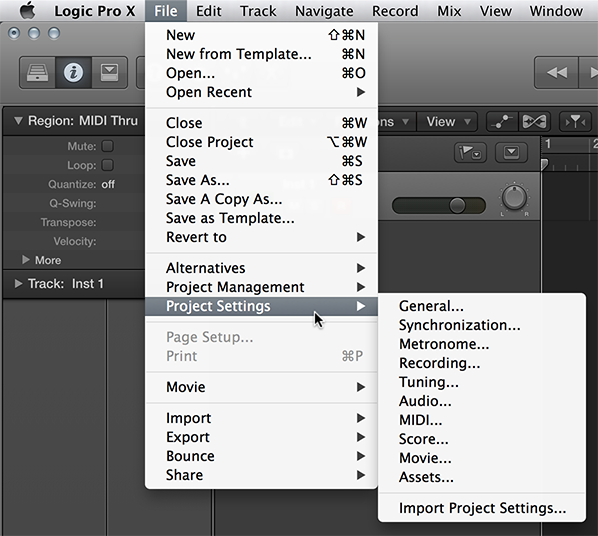Click the Quantize off value
598x536 pixels.
point(108,184)
